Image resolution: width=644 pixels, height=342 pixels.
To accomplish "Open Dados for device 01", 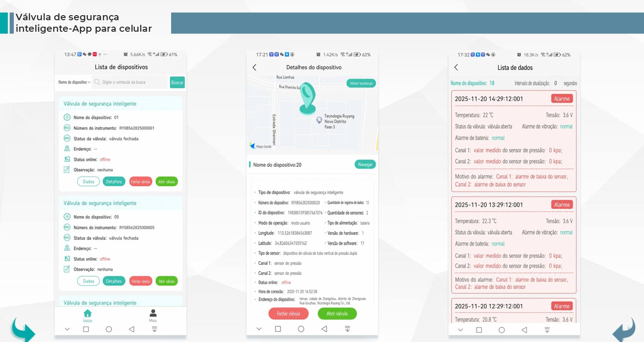I will click(88, 182).
